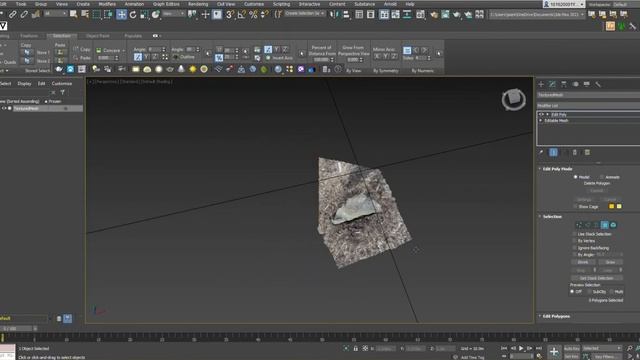Click the ViewCube in the viewport

point(513,99)
